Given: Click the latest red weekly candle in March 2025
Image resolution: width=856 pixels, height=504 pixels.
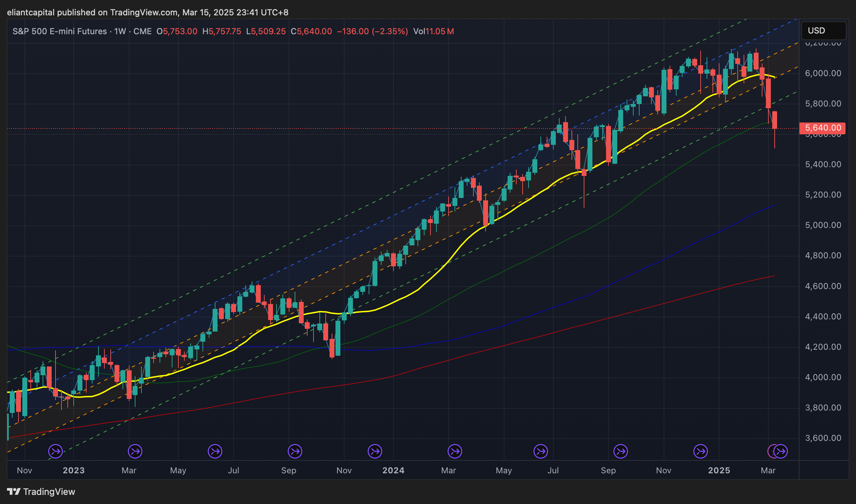Looking at the screenshot, I should point(775,120).
